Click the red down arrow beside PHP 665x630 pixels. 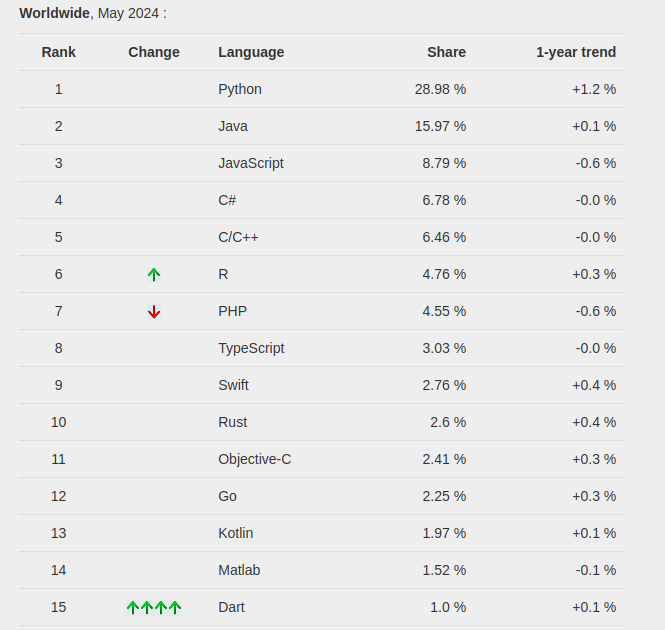click(154, 311)
